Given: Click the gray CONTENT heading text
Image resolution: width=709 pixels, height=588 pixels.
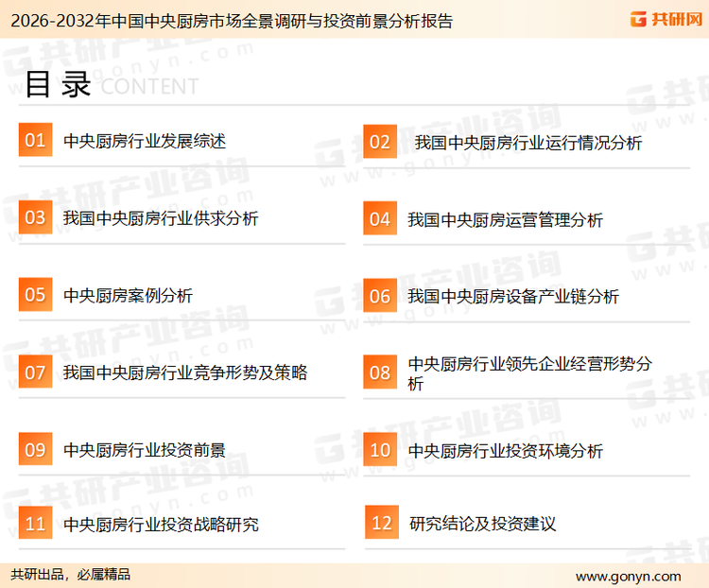Looking at the screenshot, I should [x=149, y=86].
